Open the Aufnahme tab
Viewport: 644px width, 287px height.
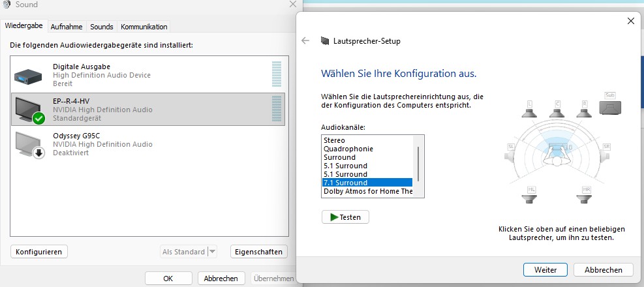[67, 27]
